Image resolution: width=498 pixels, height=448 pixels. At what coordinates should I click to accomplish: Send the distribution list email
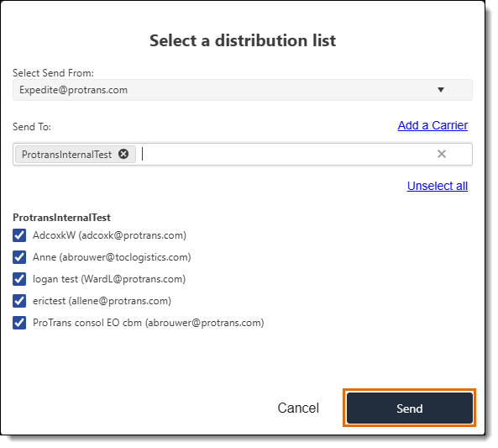click(x=409, y=408)
